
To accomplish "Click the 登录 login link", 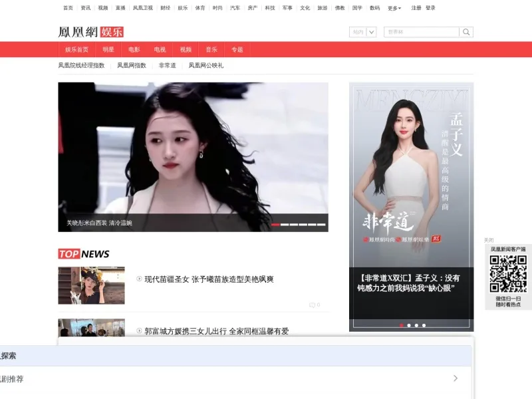I will [430, 8].
